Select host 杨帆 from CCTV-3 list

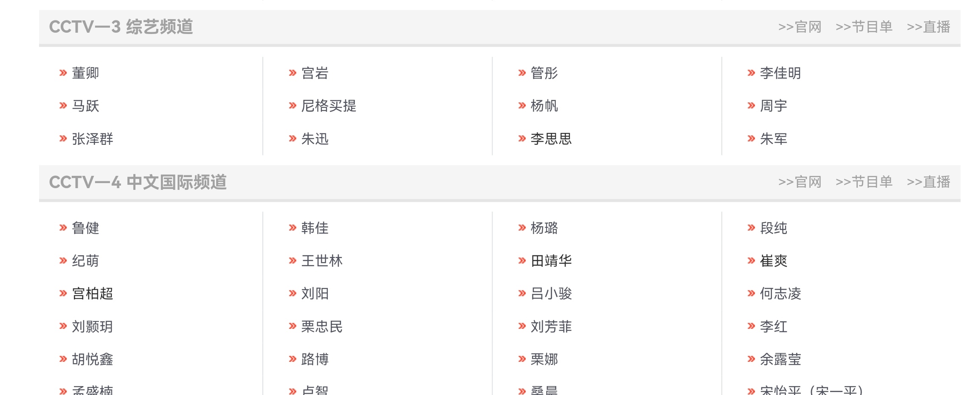pyautogui.click(x=545, y=106)
